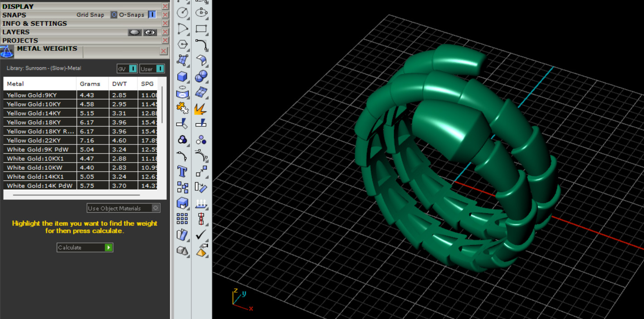The image size is (644, 319).
Task: Select the Yellow Gold:9KY row
Action: (x=81, y=95)
